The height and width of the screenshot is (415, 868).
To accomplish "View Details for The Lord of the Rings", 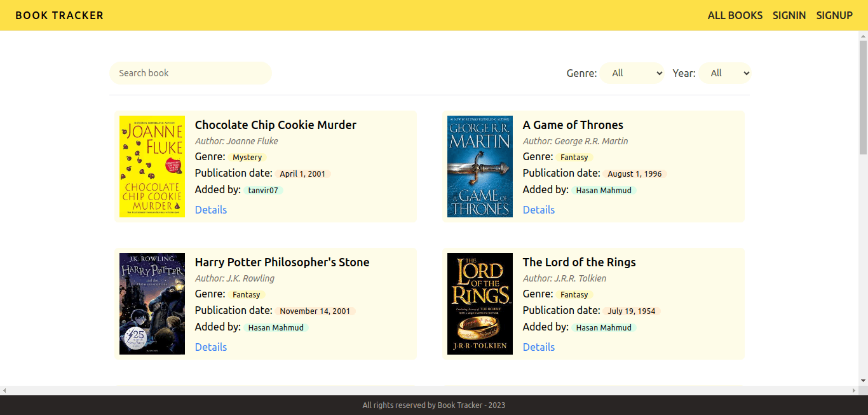I will point(539,347).
